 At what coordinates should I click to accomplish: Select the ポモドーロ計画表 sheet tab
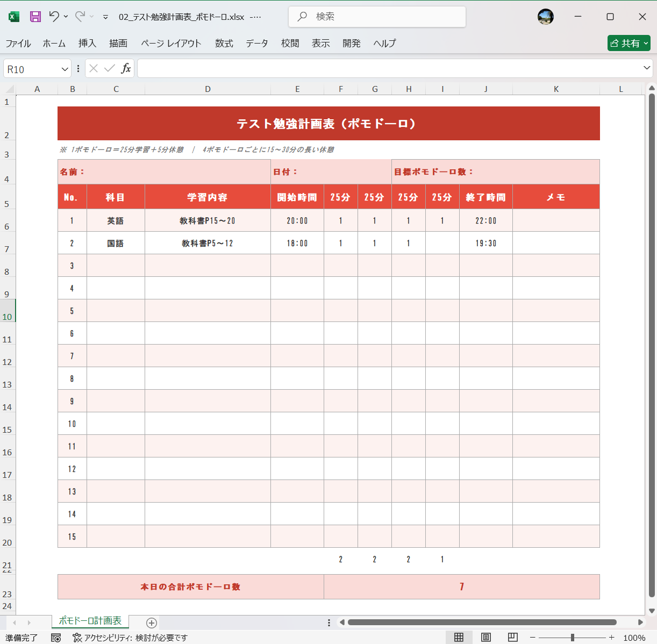(90, 621)
